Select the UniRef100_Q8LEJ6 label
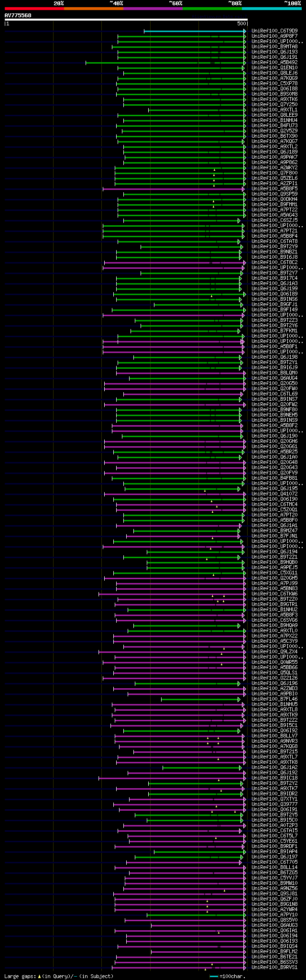 click(x=274, y=73)
